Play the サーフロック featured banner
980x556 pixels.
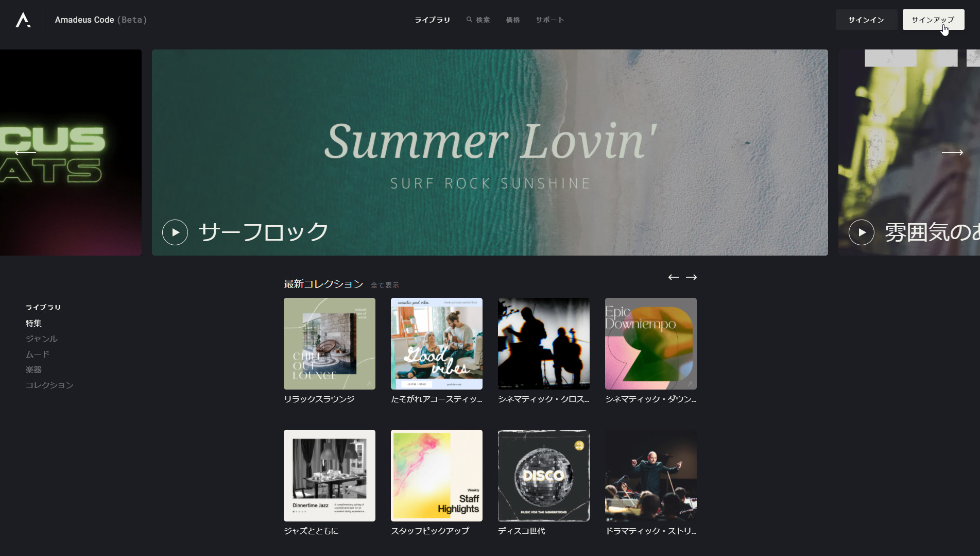[175, 232]
